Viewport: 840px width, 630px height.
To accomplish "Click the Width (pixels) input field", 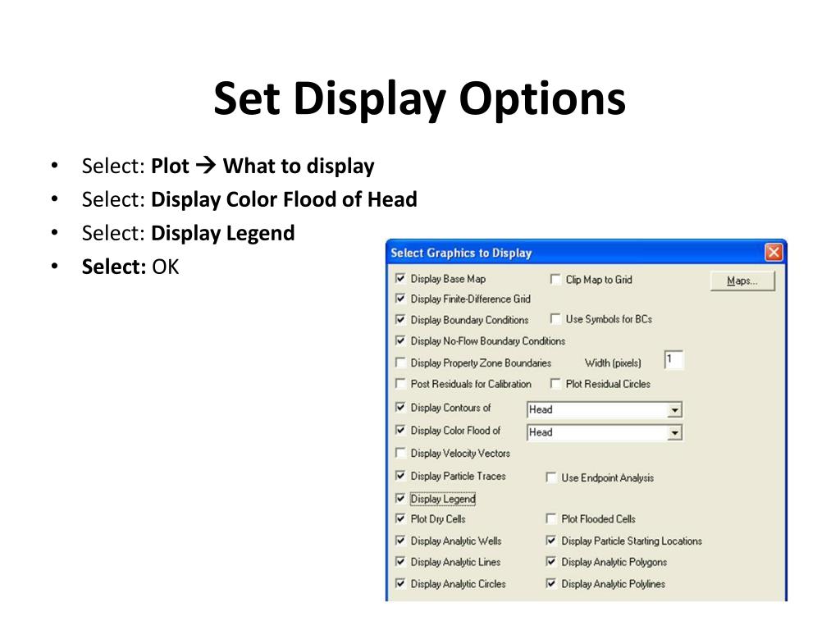I will (x=673, y=360).
